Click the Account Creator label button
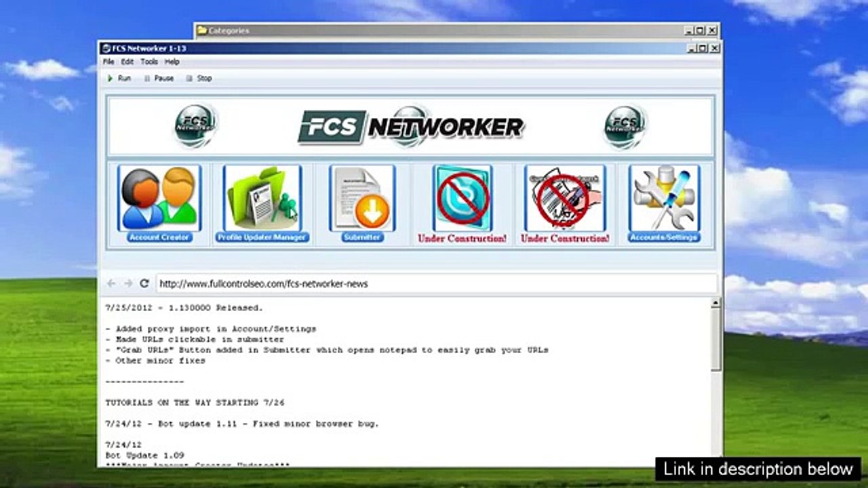 pos(159,237)
